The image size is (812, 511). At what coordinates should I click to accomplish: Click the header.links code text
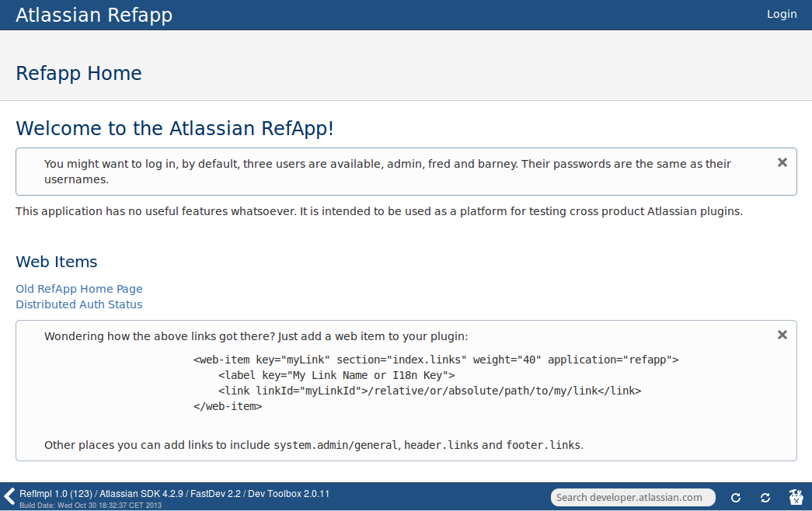[x=441, y=445]
